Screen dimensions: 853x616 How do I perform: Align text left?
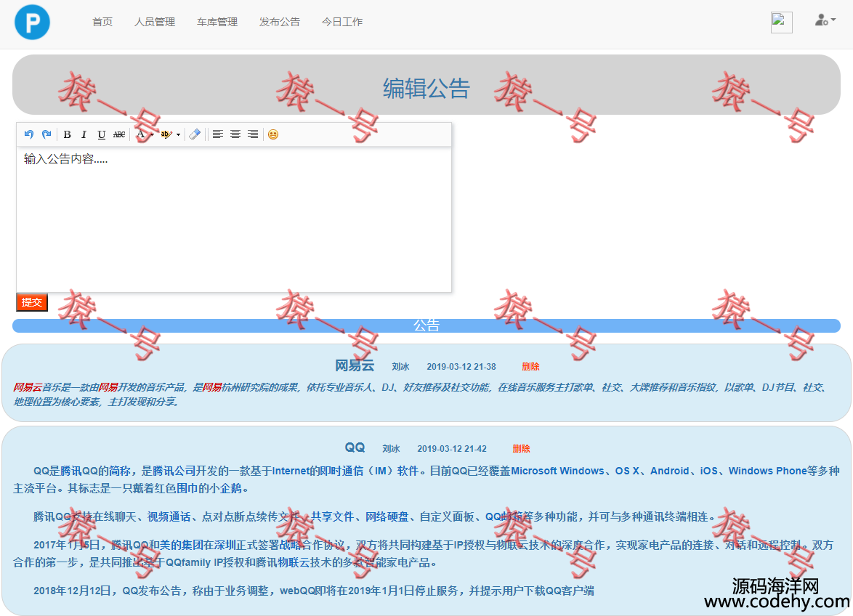pos(217,134)
